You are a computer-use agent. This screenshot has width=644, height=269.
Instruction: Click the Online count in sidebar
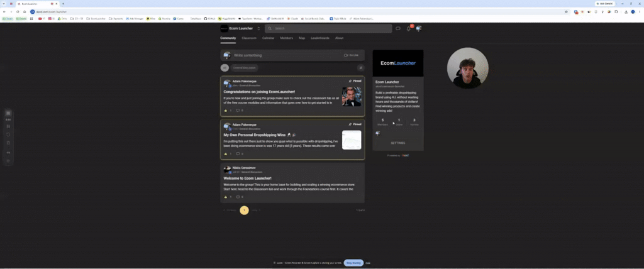[398, 121]
